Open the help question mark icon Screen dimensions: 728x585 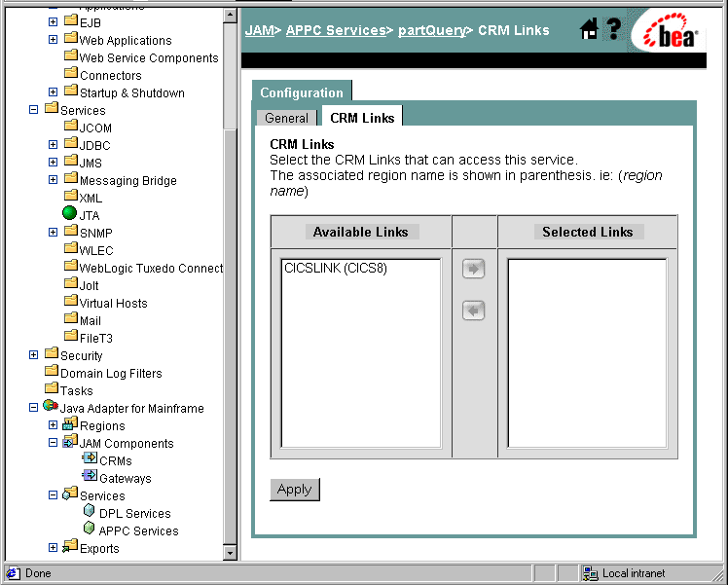(x=614, y=29)
